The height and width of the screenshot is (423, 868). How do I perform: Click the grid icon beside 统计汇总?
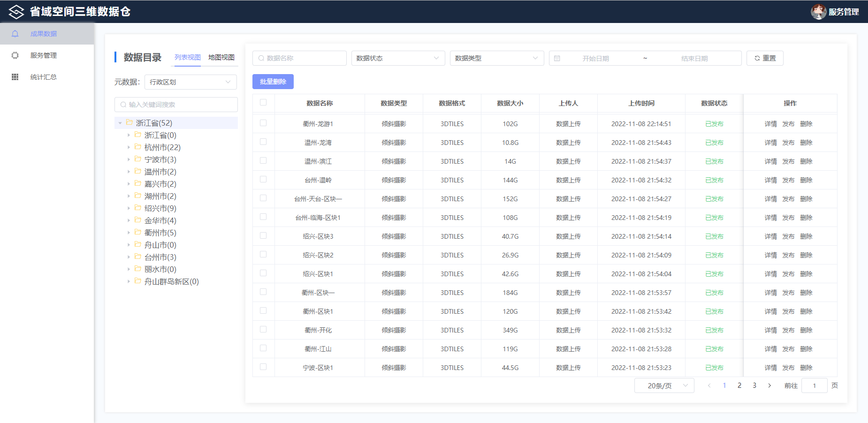click(x=15, y=77)
